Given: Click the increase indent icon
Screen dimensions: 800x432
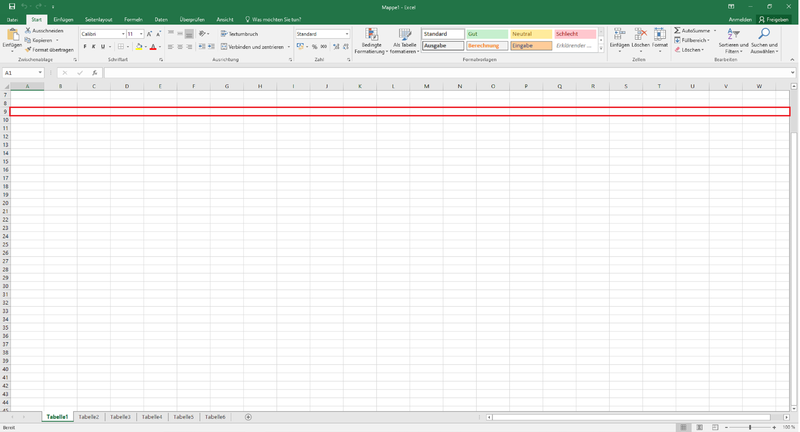Looking at the screenshot, I should (211, 47).
